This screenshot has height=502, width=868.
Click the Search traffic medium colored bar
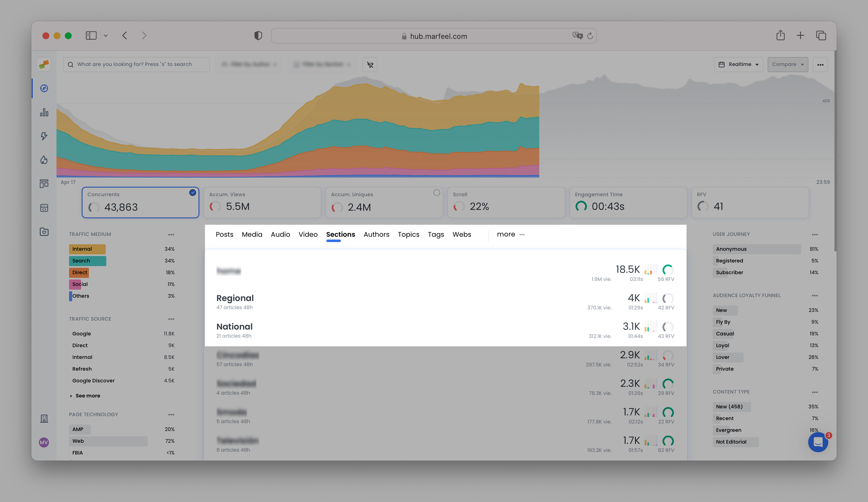click(x=87, y=261)
